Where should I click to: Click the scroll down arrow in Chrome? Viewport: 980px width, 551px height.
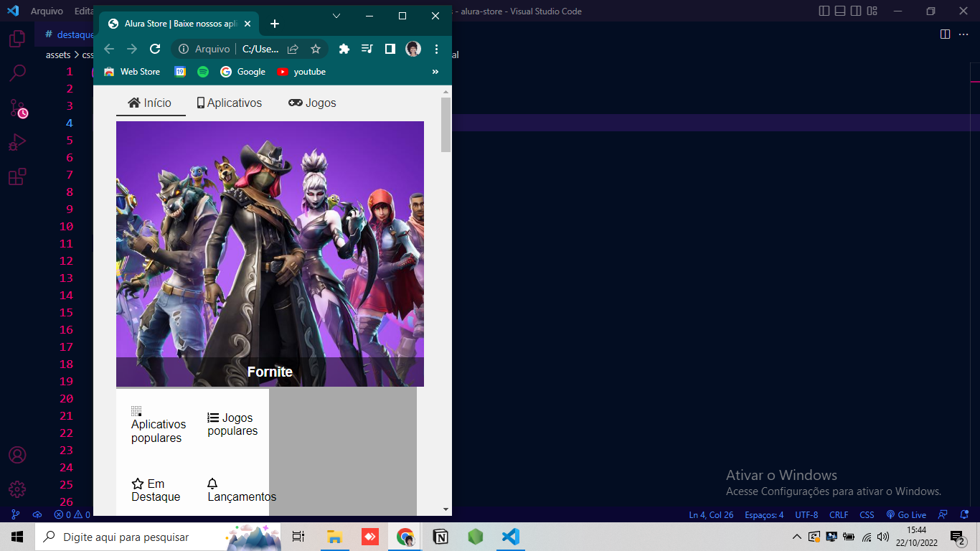click(446, 509)
